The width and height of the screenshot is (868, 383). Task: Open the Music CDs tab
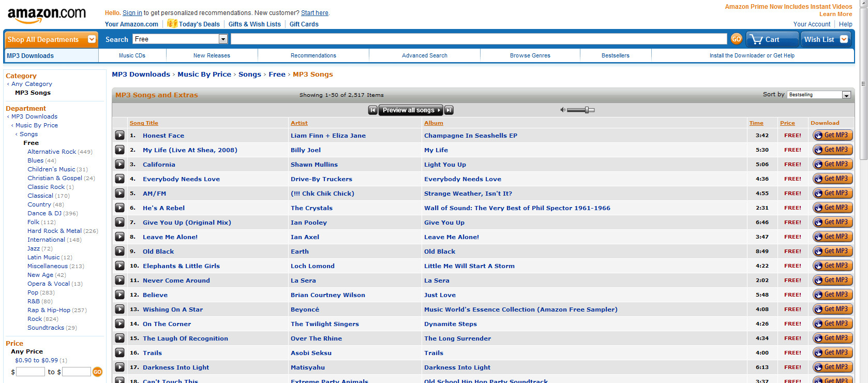132,55
